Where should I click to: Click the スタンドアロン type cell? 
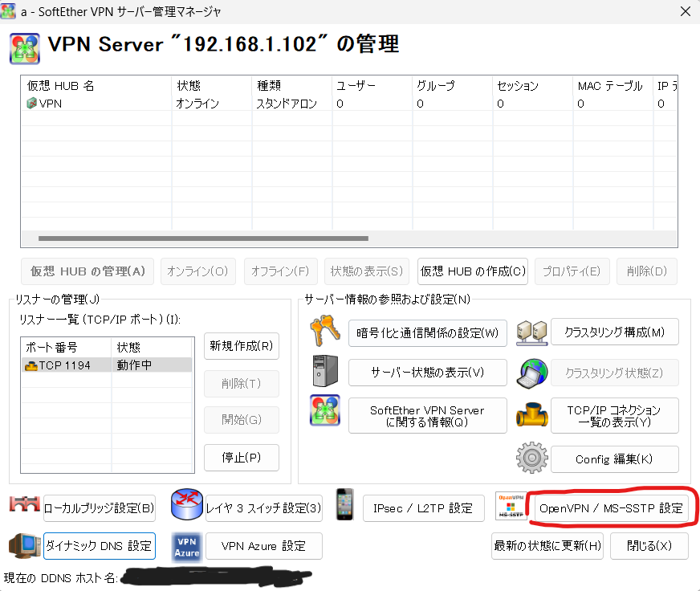[286, 104]
